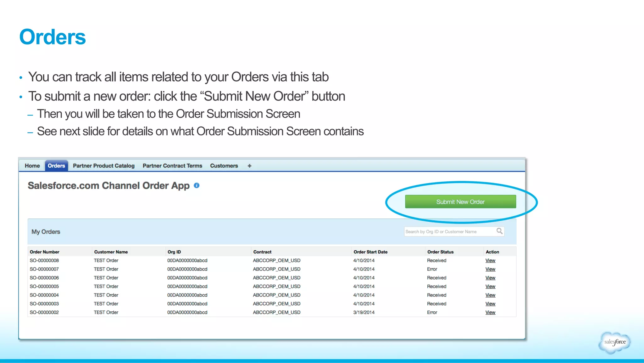This screenshot has height=363, width=644.
Task: Click Received status of order SO-00000008
Action: pos(437,260)
